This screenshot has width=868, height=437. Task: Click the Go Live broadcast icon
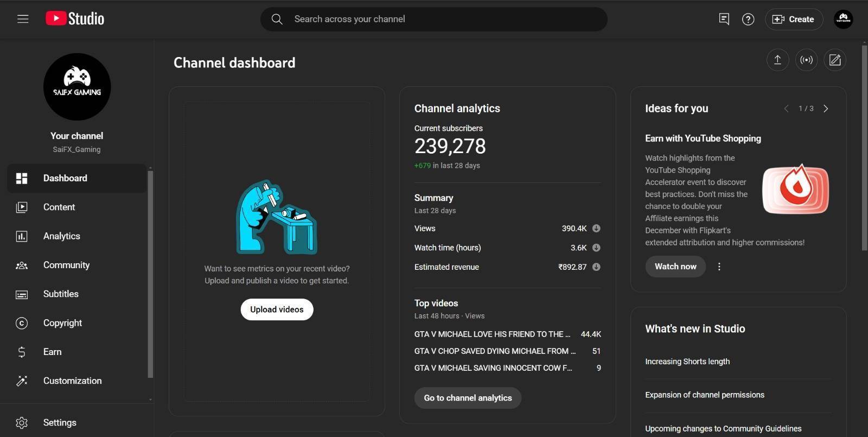point(806,60)
